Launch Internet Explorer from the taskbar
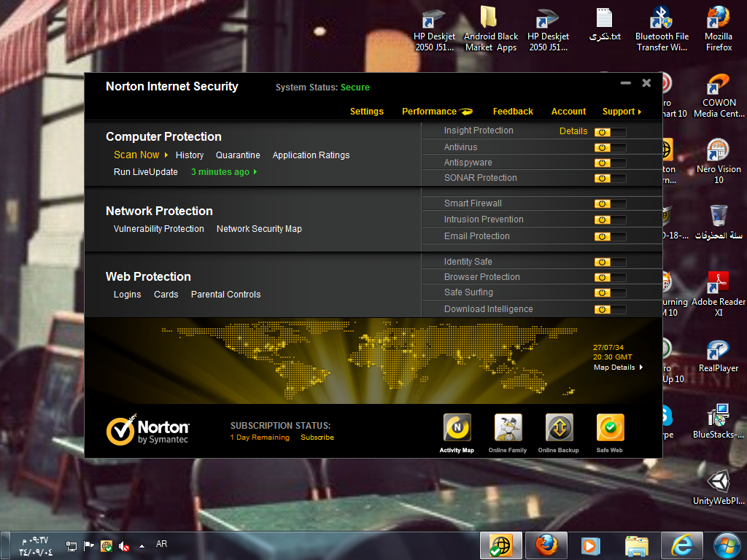Image resolution: width=747 pixels, height=560 pixels. (682, 545)
